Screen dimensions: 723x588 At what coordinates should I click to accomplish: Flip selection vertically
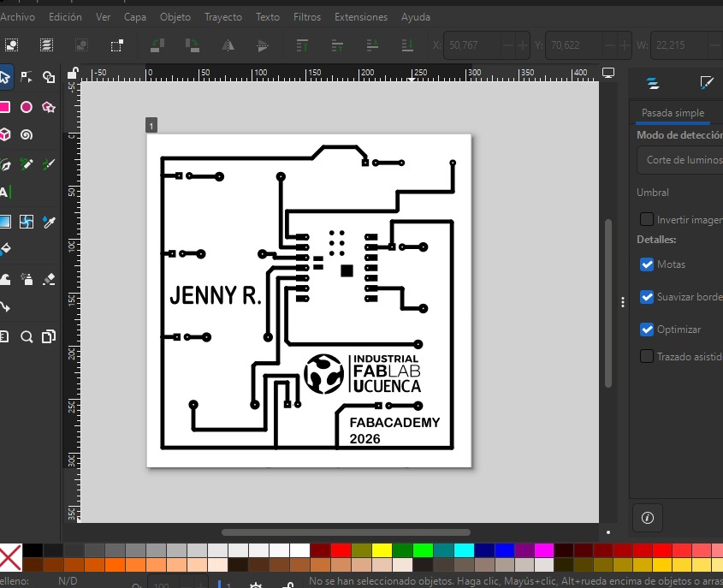(263, 45)
